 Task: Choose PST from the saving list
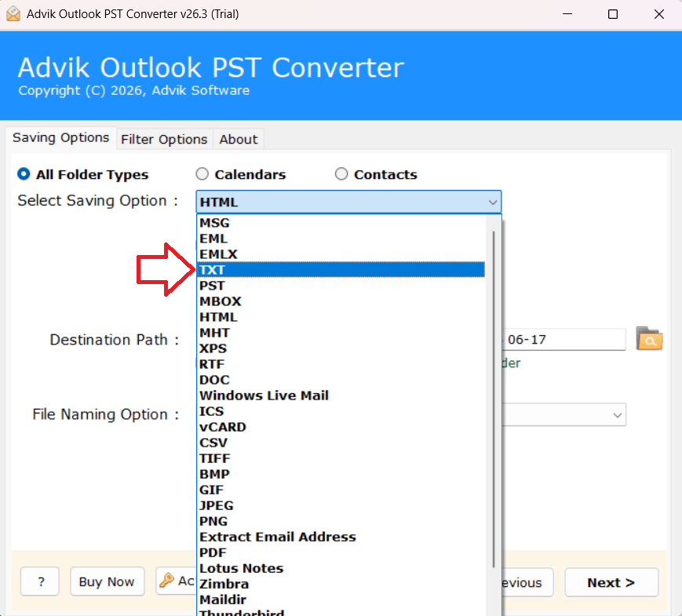click(x=341, y=286)
